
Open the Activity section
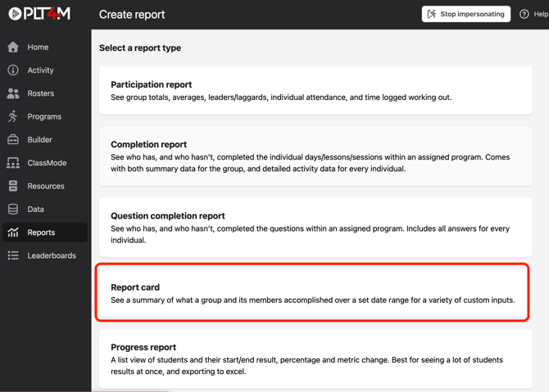click(45, 70)
